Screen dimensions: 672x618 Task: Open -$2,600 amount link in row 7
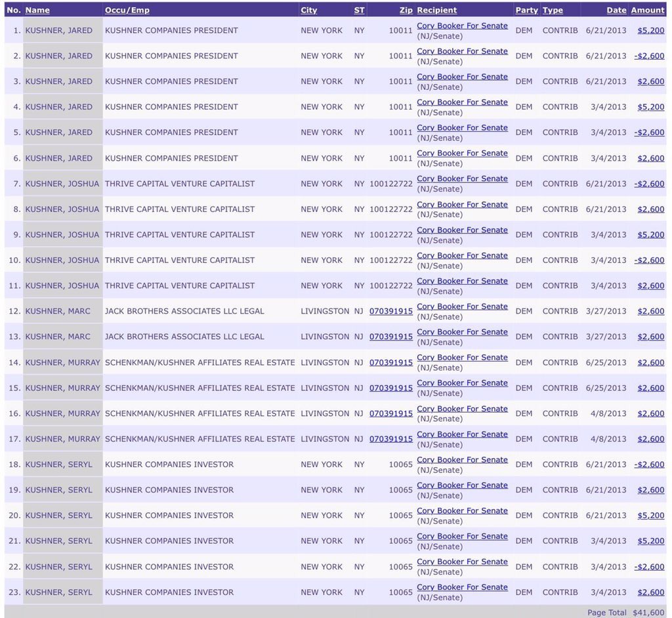pyautogui.click(x=649, y=184)
